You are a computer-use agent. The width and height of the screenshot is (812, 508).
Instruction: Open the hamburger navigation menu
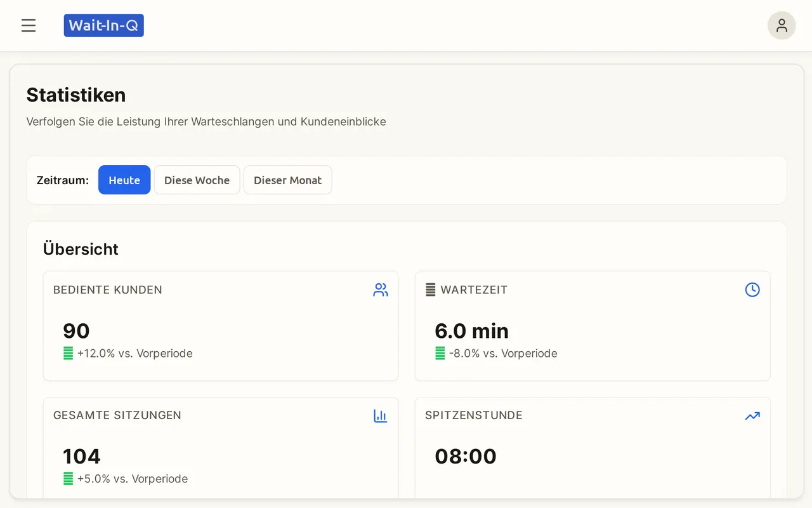click(29, 25)
